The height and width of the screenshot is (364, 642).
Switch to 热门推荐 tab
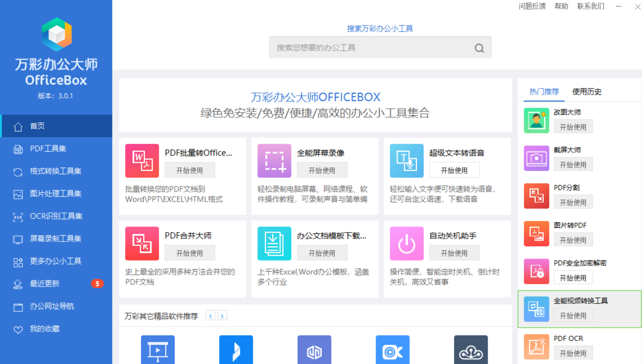pyautogui.click(x=544, y=92)
